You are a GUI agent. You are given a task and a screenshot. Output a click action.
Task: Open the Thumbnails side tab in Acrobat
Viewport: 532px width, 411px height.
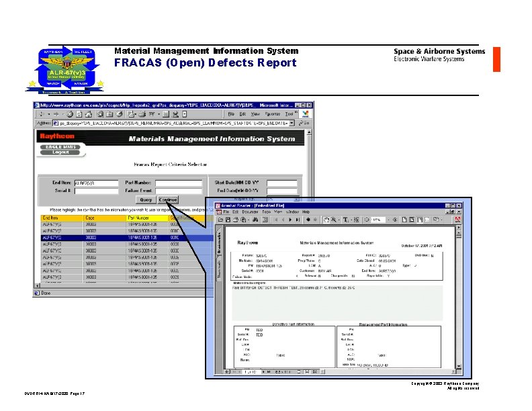(219, 268)
